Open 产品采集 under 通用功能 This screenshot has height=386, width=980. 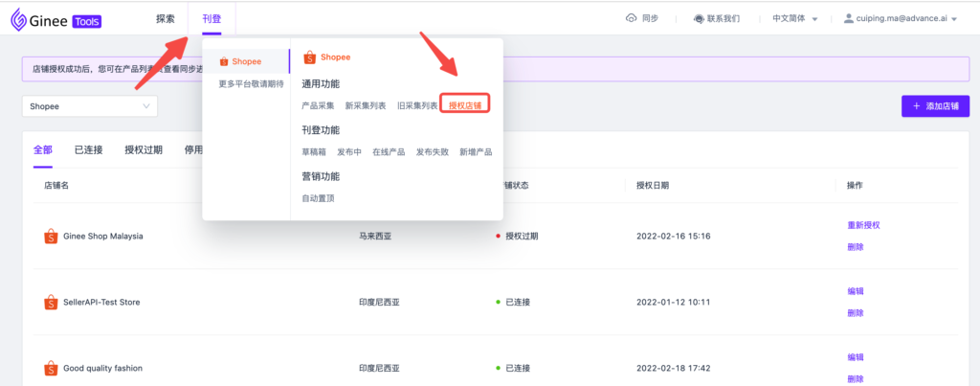pyautogui.click(x=318, y=105)
